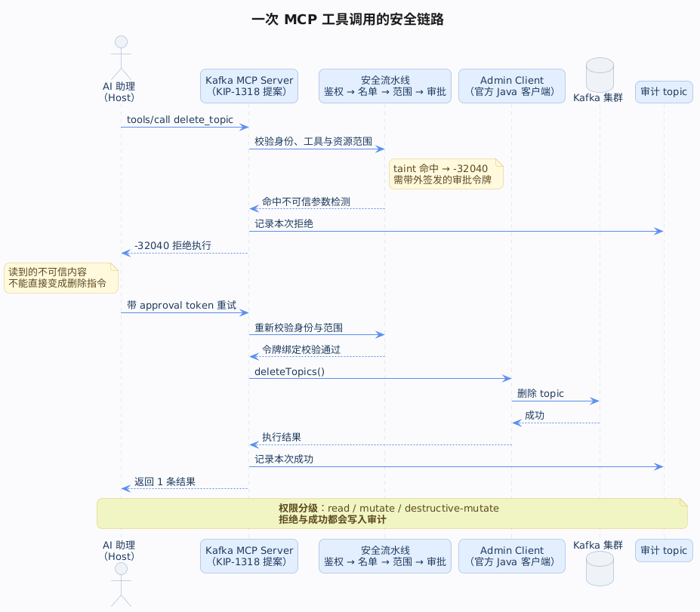Image resolution: width=700 pixels, height=612 pixels.
Task: Select the title "一次 MCP 工具调用的安全链路"
Action: pyautogui.click(x=347, y=20)
